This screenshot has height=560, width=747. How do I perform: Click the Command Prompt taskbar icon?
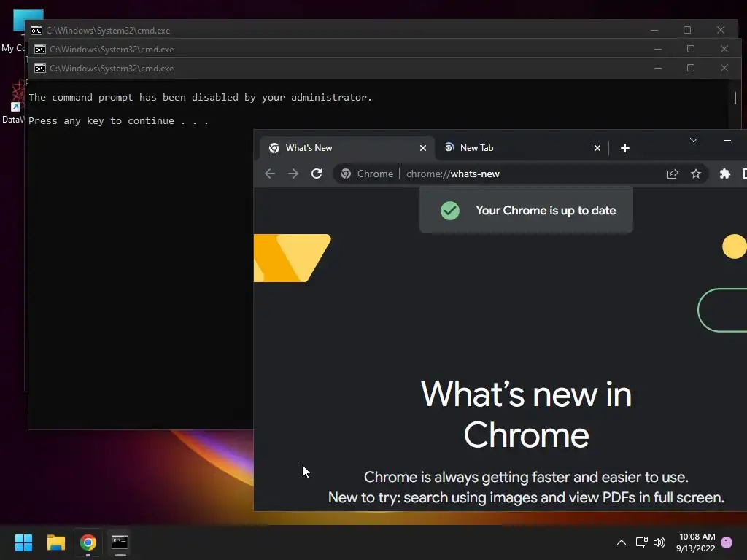click(120, 542)
